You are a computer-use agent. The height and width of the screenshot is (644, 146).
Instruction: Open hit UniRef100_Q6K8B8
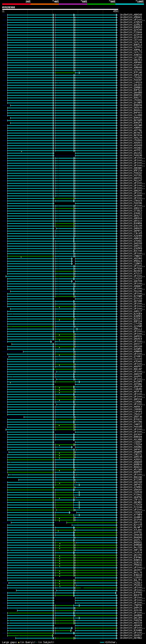point(131,93)
